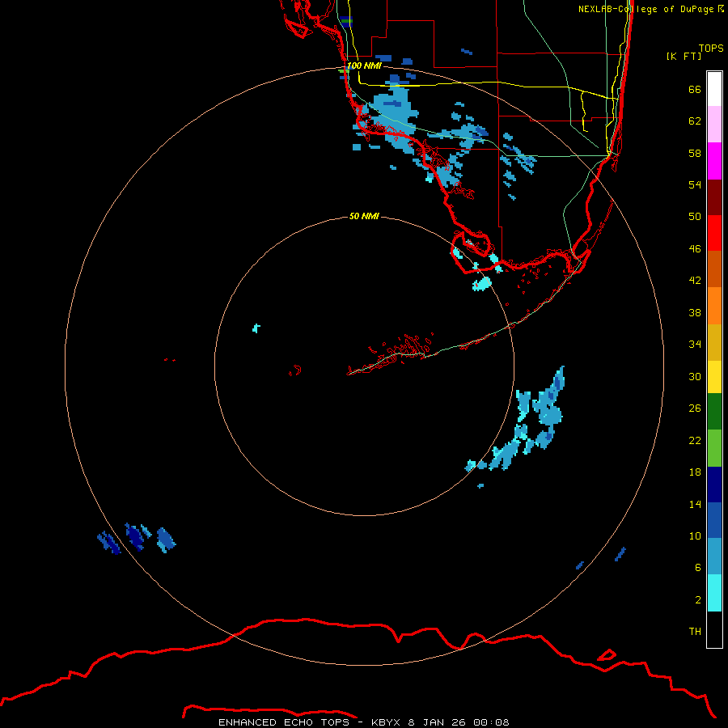The height and width of the screenshot is (728, 728).
Task: Click the 50 legend value label
Action: click(x=695, y=216)
